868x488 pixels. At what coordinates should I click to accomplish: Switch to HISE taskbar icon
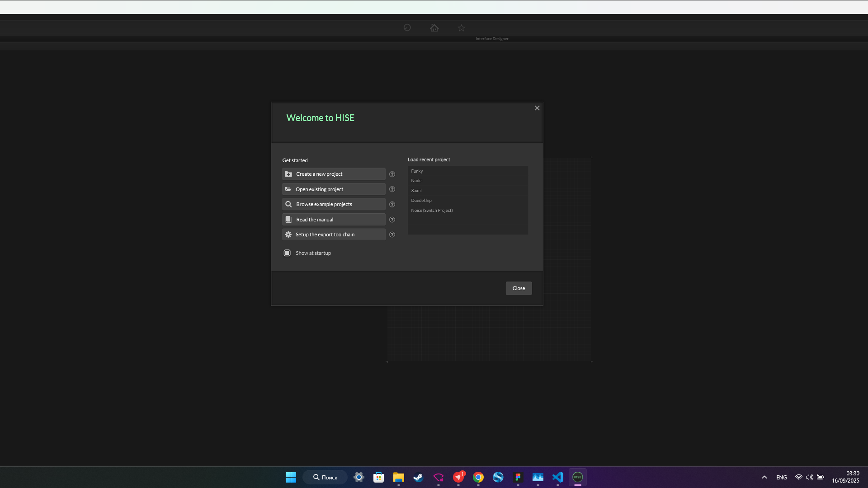578,477
